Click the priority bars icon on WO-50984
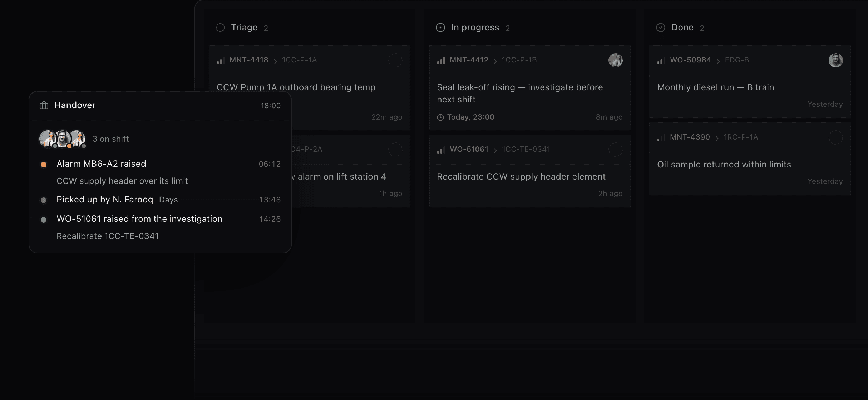This screenshot has width=868, height=400. pyautogui.click(x=661, y=61)
